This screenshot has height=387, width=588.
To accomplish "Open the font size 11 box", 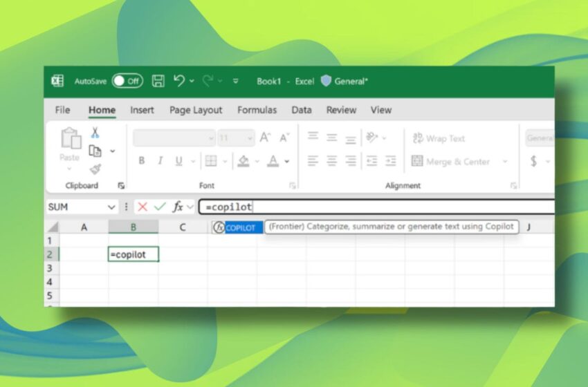I will click(x=237, y=138).
